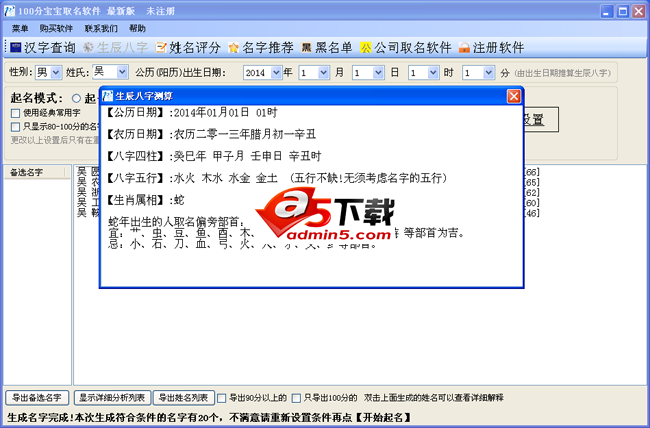
Task: Open the 联系我们 menu
Action: click(x=101, y=28)
